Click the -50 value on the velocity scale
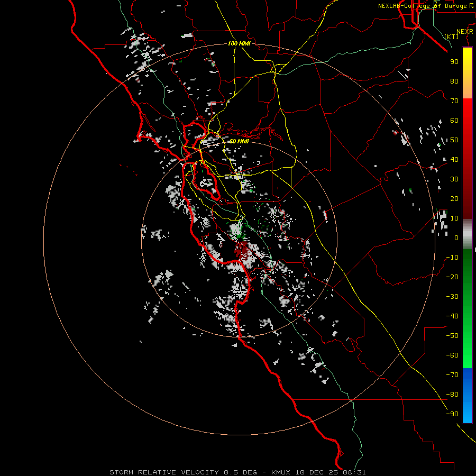The image size is (476, 476). pyautogui.click(x=452, y=336)
